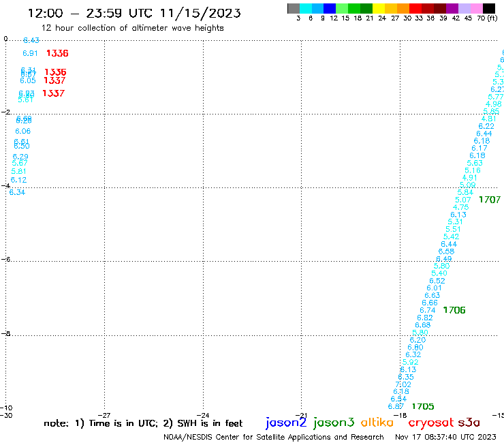
Task: Click the note about Time in UTC and SWH in feet
Action: click(x=143, y=423)
